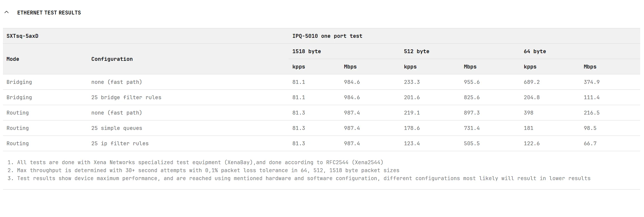Click the 689.2 kpps value
The image size is (644, 217).
(532, 82)
